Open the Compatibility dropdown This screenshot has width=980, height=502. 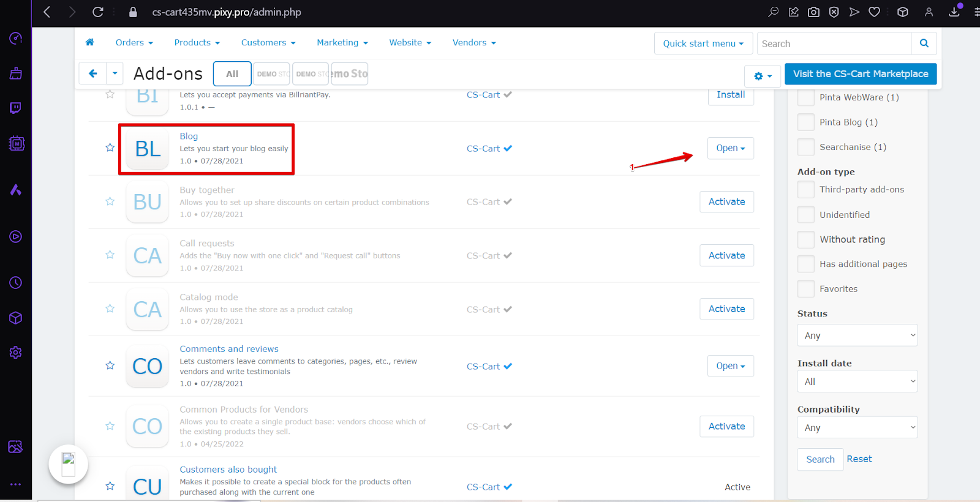[x=858, y=427]
